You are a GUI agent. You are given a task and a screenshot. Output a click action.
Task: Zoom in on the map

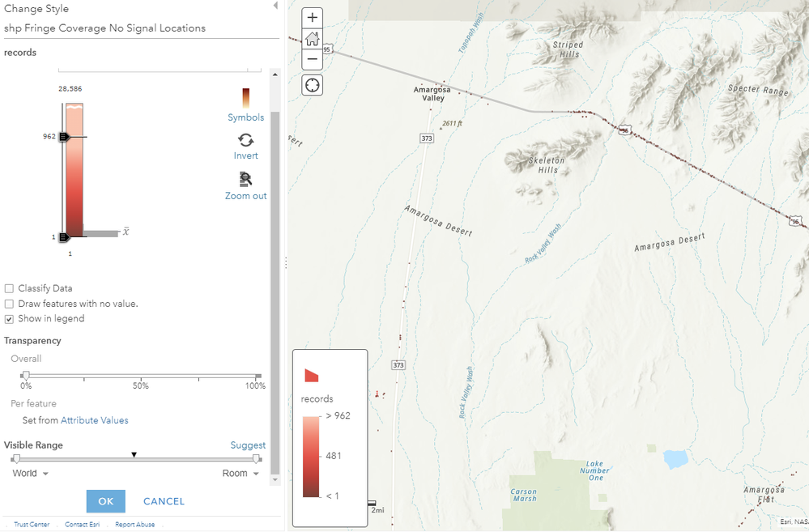click(x=312, y=18)
